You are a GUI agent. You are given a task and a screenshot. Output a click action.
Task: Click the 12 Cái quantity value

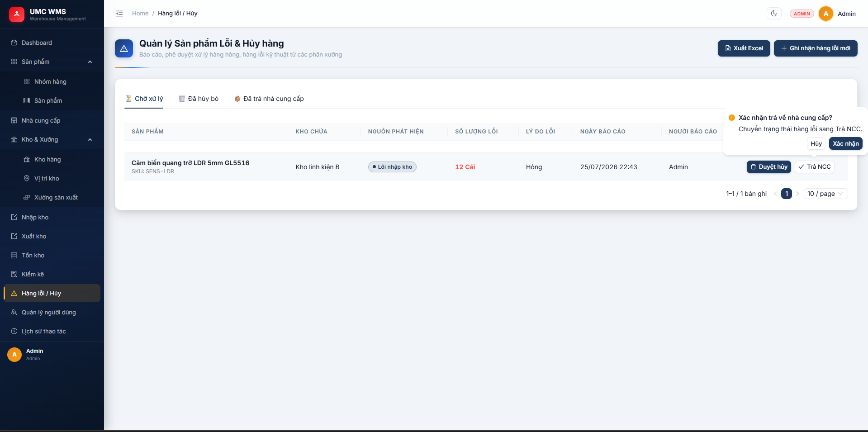[x=465, y=167]
